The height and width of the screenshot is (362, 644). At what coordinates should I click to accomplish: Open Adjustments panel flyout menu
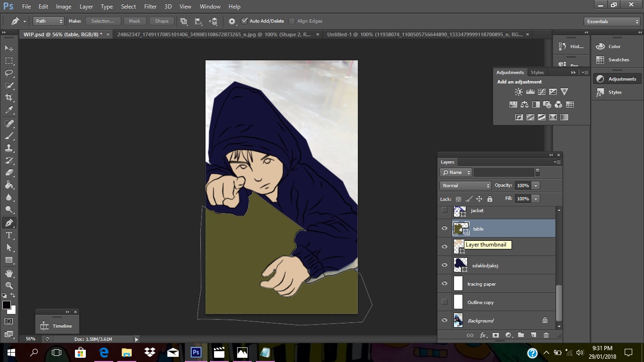585,73
